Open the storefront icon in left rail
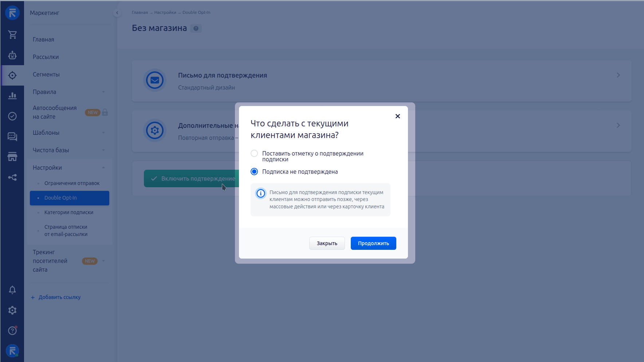Viewport: 644px width, 362px height. tap(12, 157)
